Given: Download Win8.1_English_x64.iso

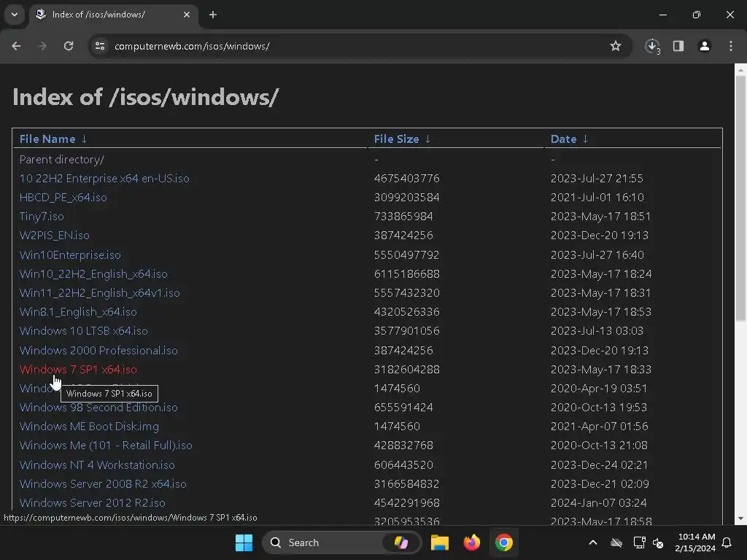Looking at the screenshot, I should coord(78,312).
